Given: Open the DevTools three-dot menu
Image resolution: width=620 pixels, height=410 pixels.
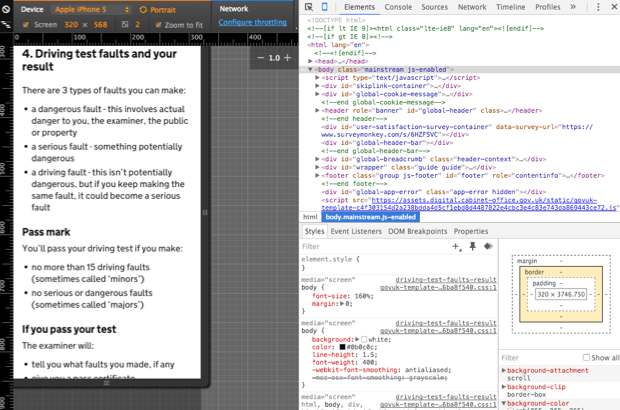Looking at the screenshot, I should [x=598, y=7].
